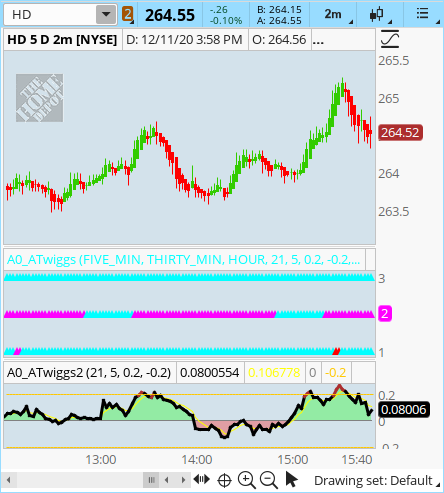Screen dimensions: 444x493
Task: Open the chart list menu icon
Action: (x=423, y=14)
